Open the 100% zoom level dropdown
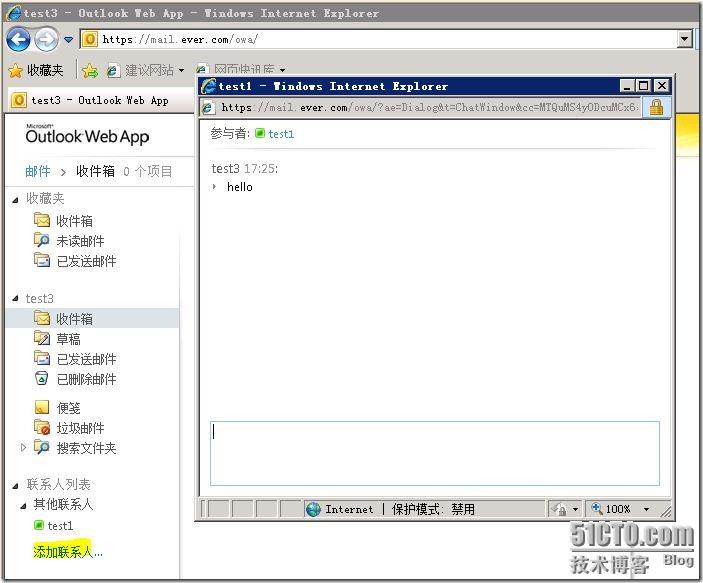Screen dimensions: 703x583 [646, 509]
